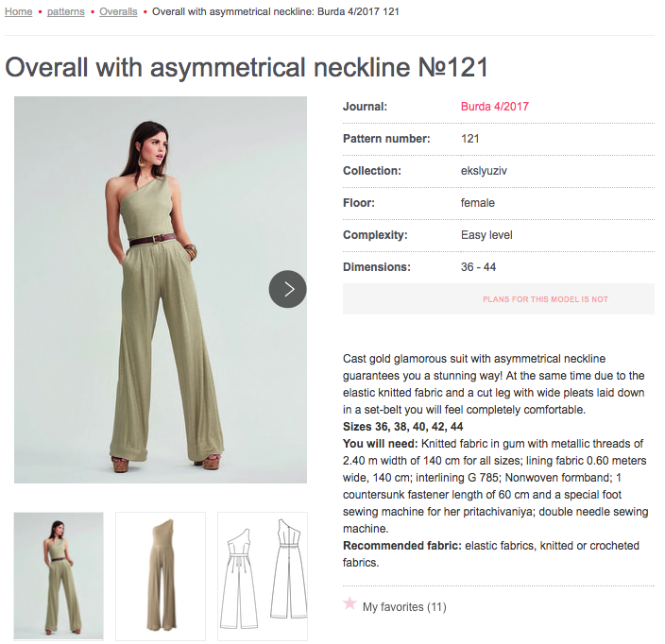This screenshot has height=644, width=665.
Task: Click the next image arrow button
Action: click(x=287, y=289)
